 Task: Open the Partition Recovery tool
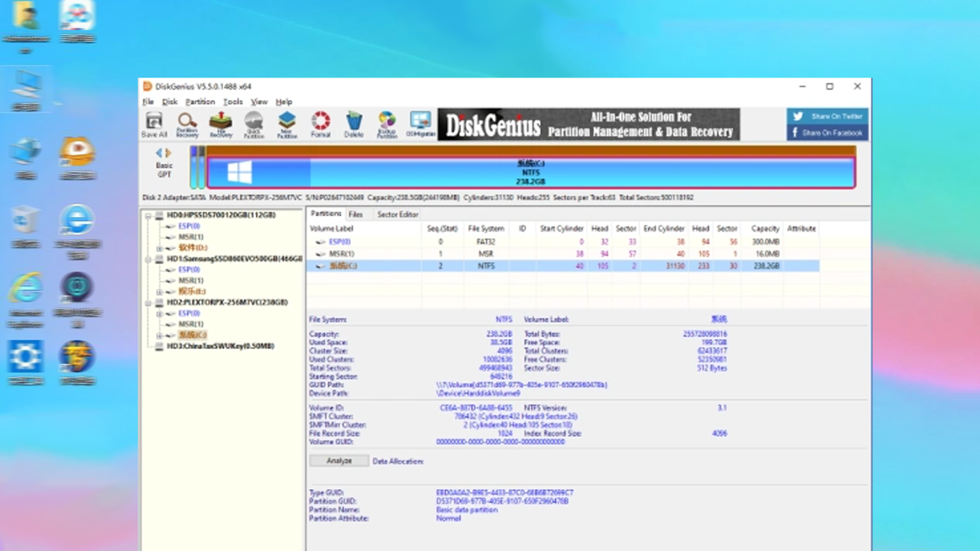pyautogui.click(x=187, y=125)
